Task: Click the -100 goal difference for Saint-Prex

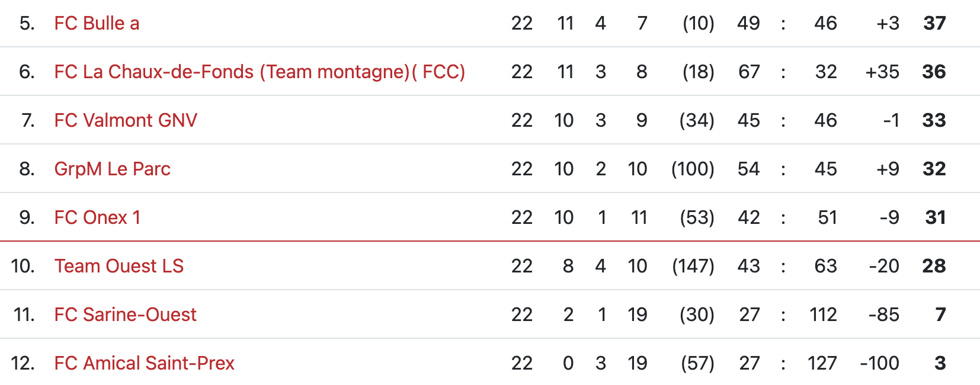Action: 879,363
